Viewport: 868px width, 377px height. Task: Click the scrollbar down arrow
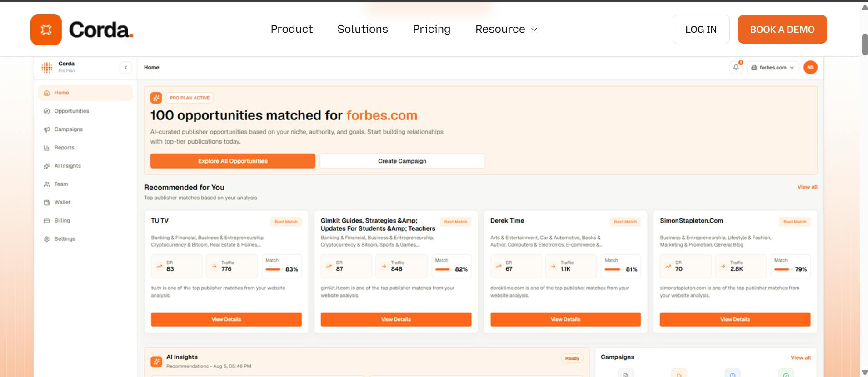(864, 372)
